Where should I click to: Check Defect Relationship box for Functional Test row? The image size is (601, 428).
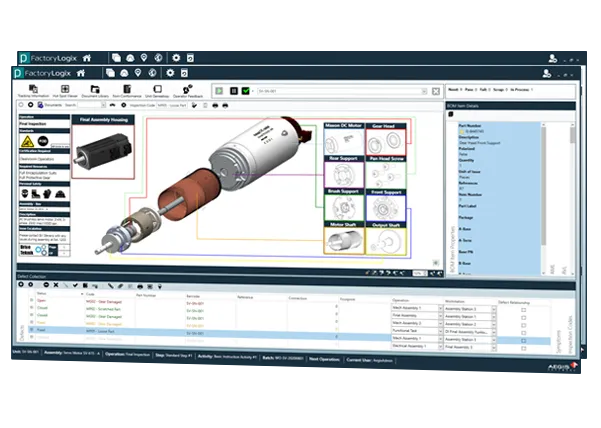(x=524, y=333)
